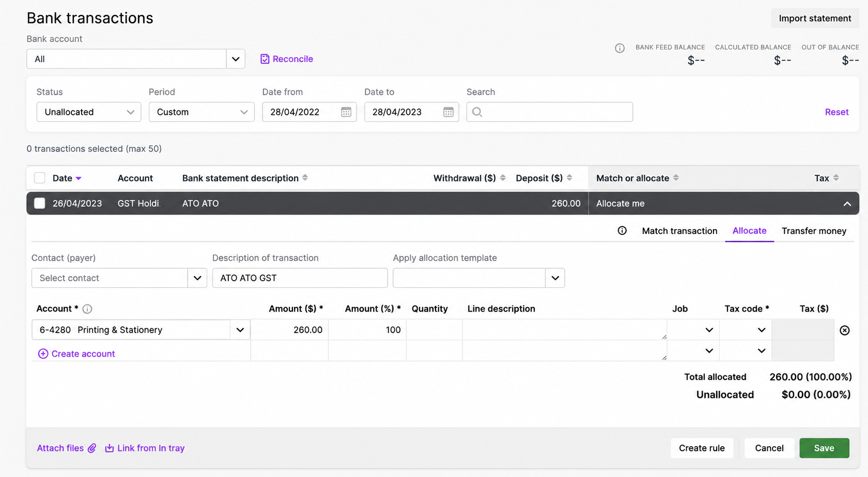Open the Bank account dropdown
868x477 pixels.
click(x=235, y=59)
